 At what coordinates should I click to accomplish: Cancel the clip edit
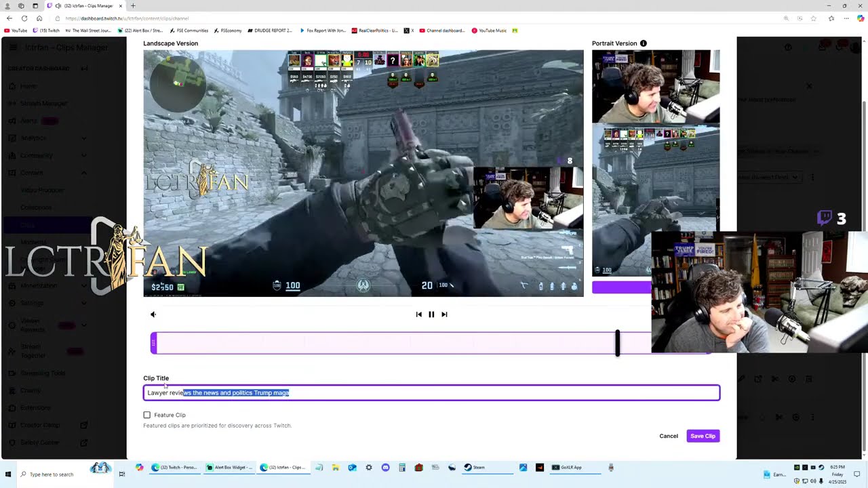(669, 436)
